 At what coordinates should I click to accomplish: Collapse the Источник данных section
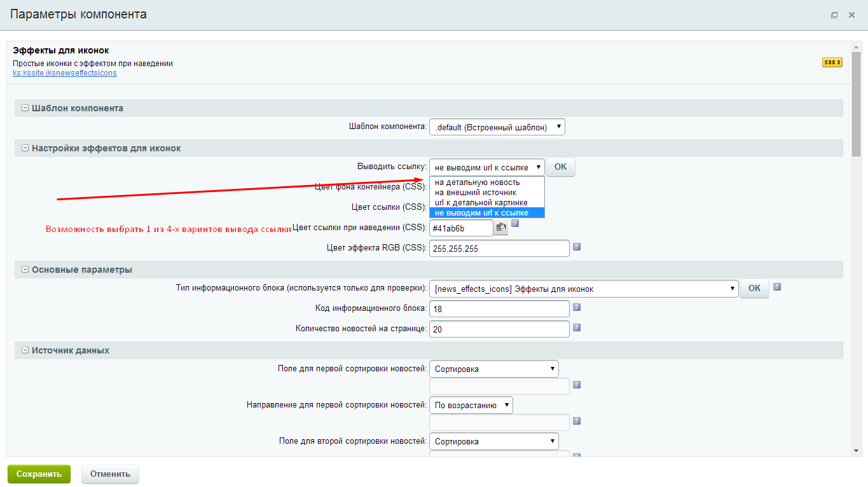click(25, 350)
